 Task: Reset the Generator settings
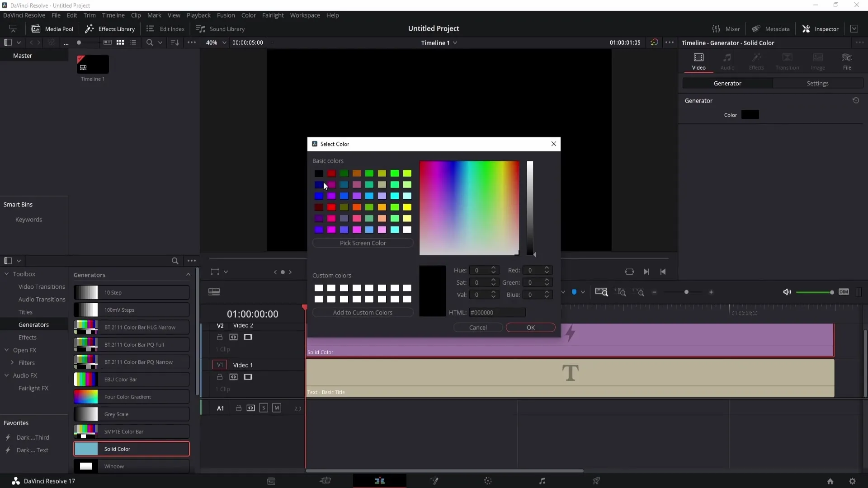(x=856, y=100)
